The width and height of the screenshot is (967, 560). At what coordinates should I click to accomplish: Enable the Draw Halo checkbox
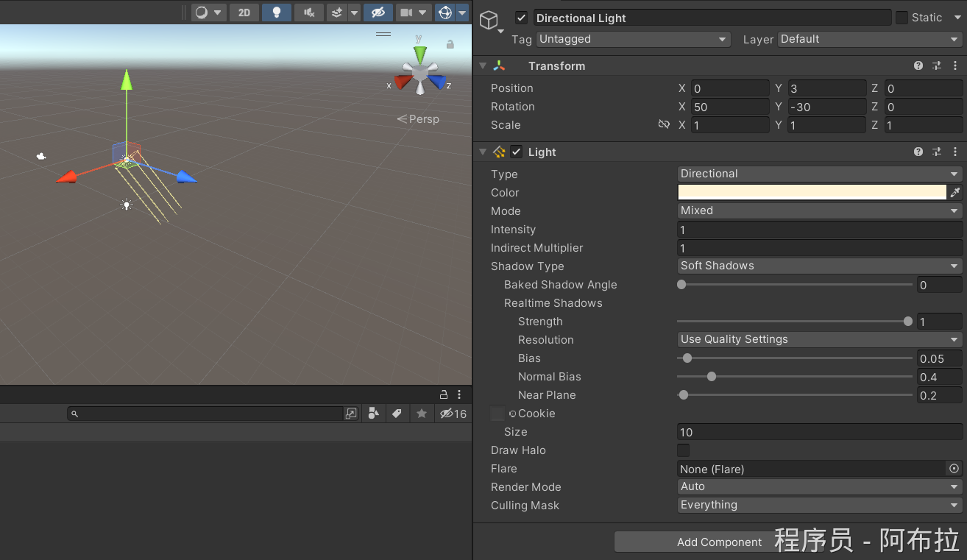click(684, 450)
